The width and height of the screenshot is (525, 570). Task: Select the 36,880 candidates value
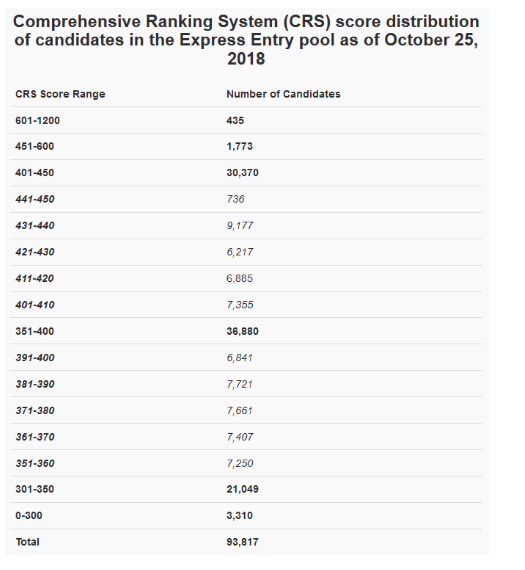point(243,331)
